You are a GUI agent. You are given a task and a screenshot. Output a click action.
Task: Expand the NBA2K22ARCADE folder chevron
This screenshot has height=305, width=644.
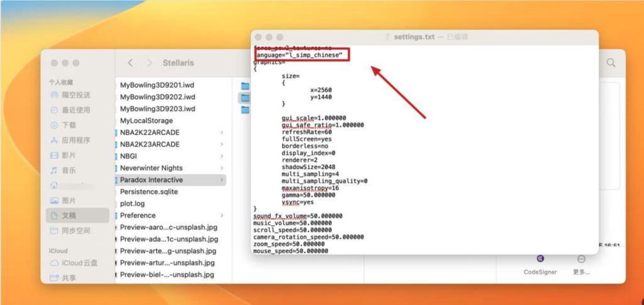pos(221,133)
